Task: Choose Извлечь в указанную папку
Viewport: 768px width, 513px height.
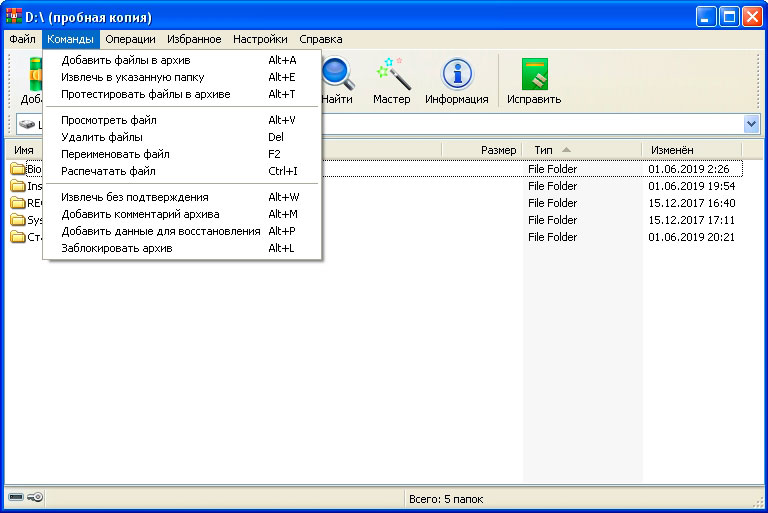Action: point(182,77)
